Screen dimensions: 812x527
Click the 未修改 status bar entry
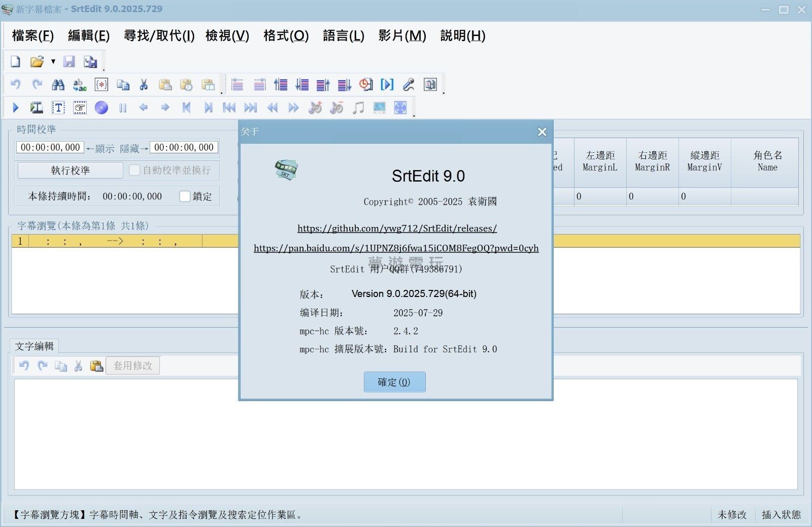[732, 514]
